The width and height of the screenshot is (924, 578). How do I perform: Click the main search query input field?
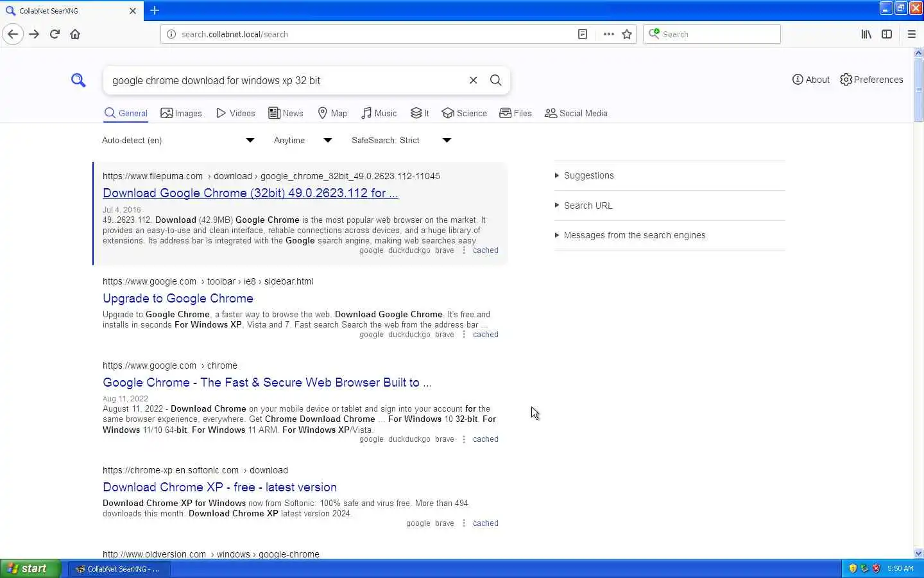click(286, 80)
